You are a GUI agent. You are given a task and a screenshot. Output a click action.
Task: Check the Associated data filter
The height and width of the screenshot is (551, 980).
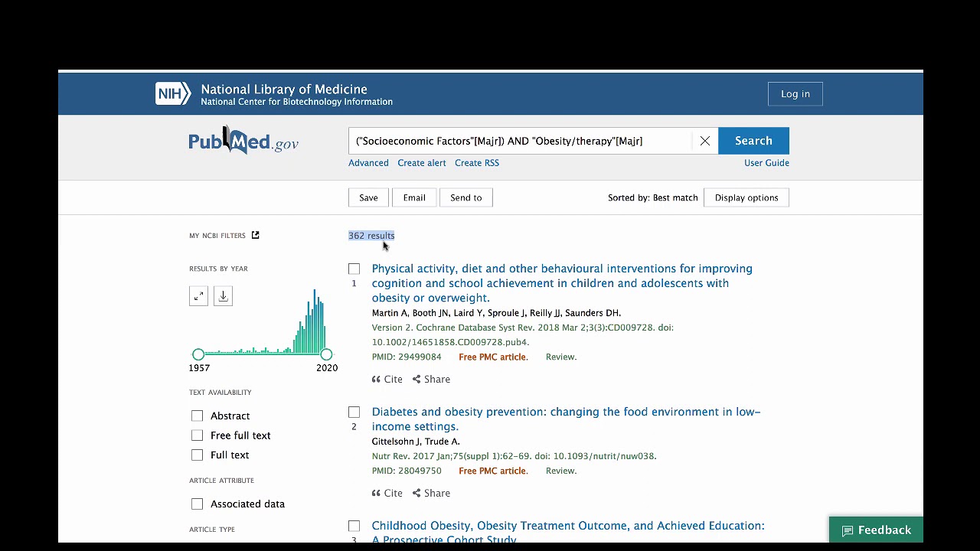click(x=198, y=504)
